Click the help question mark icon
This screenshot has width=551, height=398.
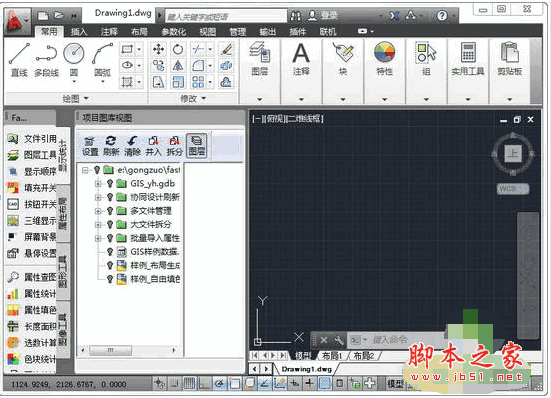click(442, 15)
